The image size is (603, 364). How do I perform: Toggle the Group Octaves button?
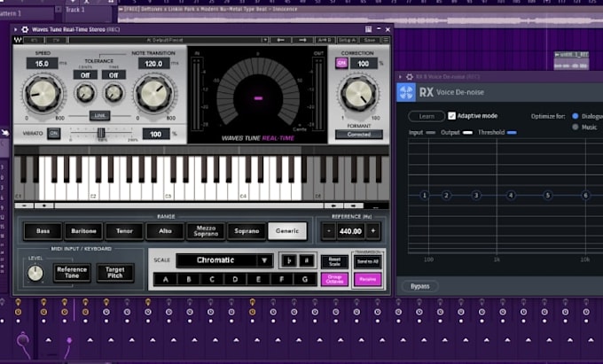[x=334, y=279]
